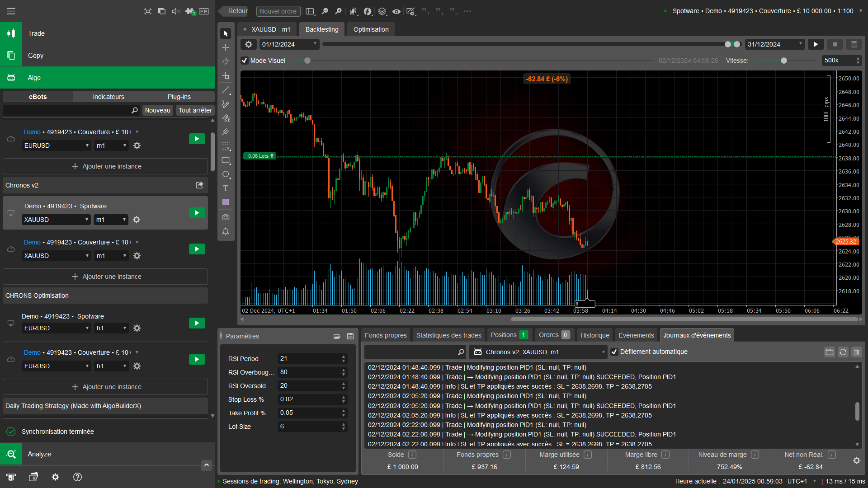The image size is (868, 488).
Task: Open the 500x speed dropdown
Action: click(x=842, y=61)
